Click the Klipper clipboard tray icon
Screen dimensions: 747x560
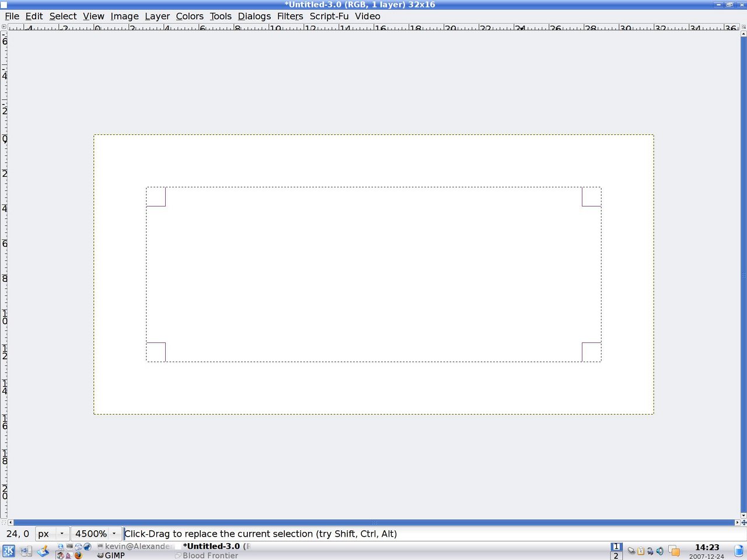click(x=641, y=551)
